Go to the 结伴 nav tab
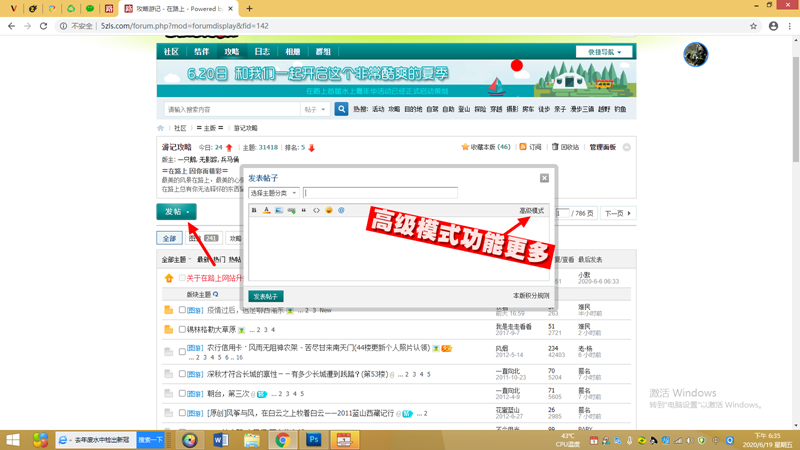 click(202, 52)
